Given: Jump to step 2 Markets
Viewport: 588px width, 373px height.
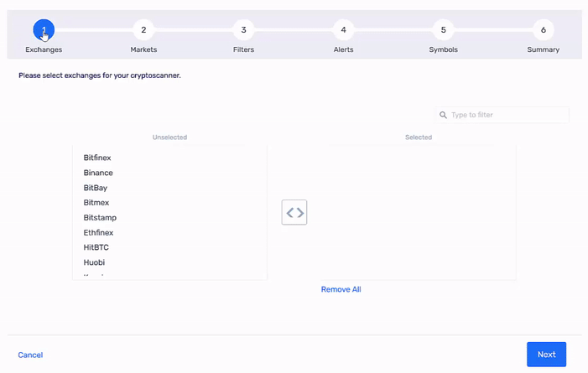Looking at the screenshot, I should coord(143,30).
